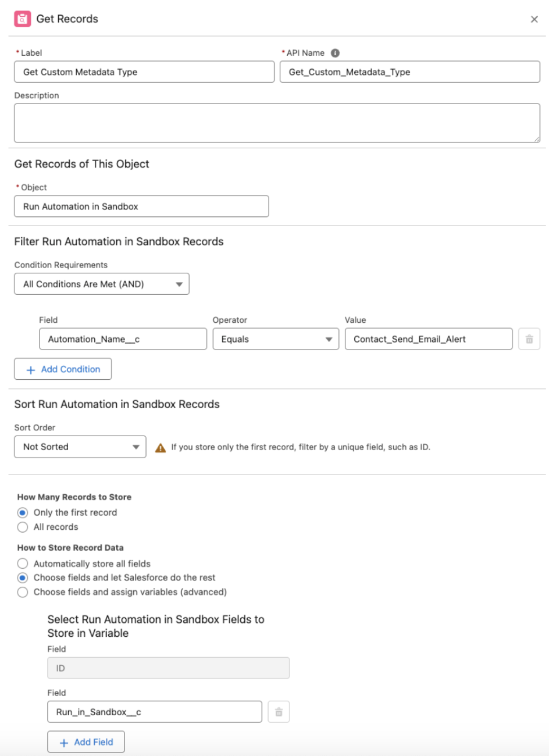Click into the Description text area

point(277,123)
